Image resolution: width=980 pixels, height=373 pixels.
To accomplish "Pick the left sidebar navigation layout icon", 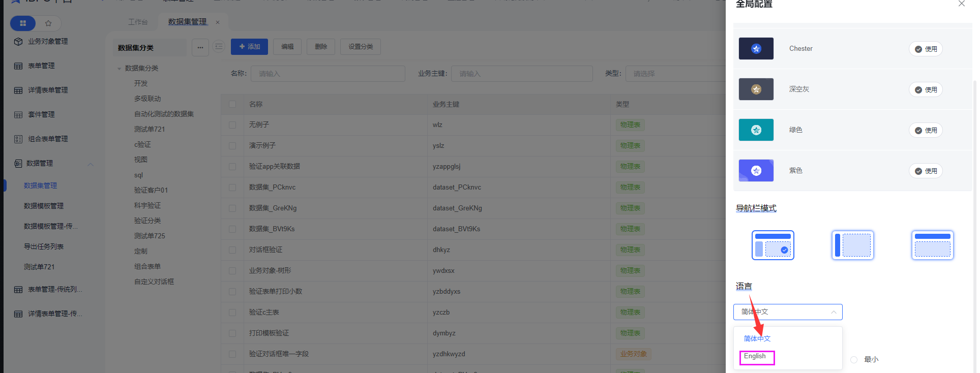I will coord(852,245).
